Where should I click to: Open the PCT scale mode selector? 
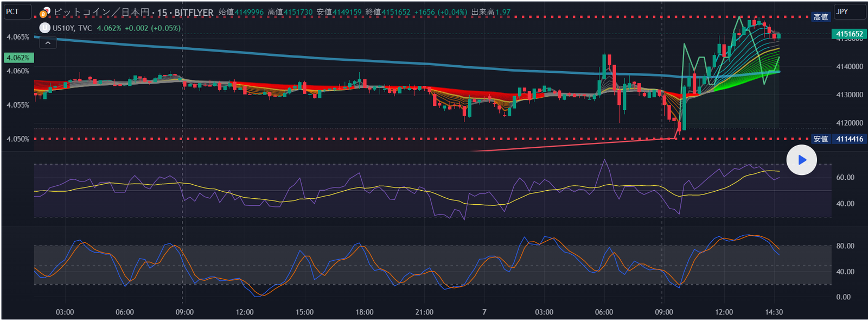pos(17,11)
